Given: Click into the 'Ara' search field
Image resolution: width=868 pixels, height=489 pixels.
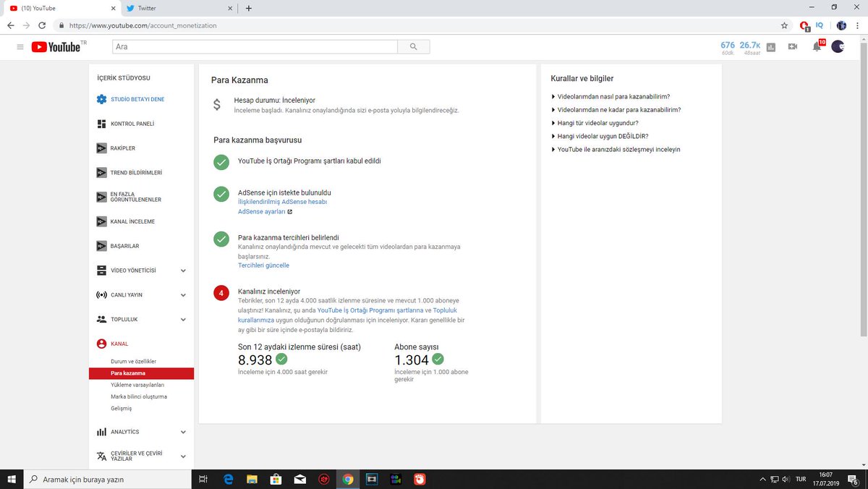Looking at the screenshot, I should [x=255, y=46].
